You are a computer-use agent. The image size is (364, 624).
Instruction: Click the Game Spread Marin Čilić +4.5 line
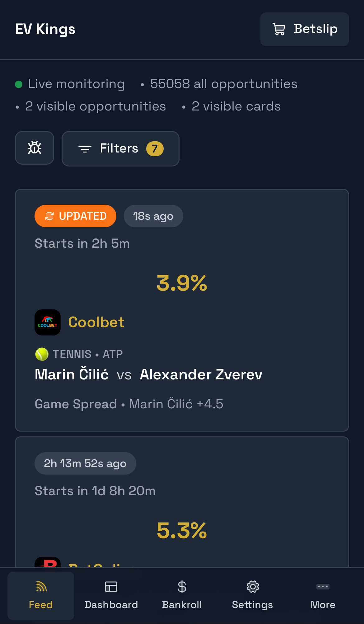pyautogui.click(x=129, y=404)
